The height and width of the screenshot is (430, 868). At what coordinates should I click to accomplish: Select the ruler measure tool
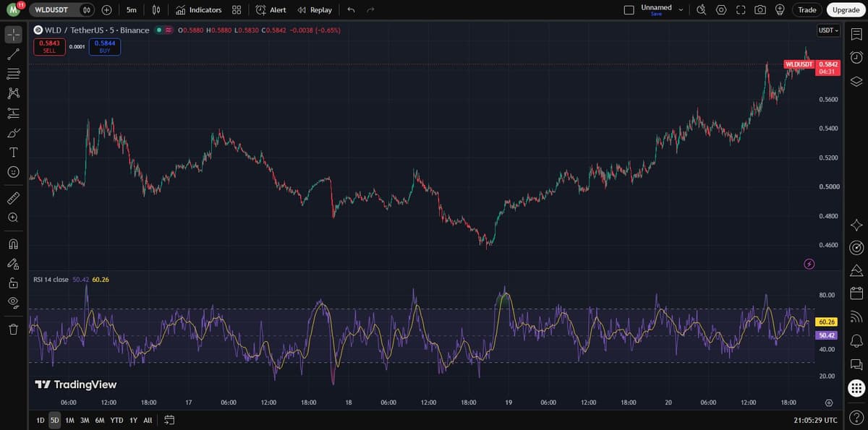tap(13, 197)
